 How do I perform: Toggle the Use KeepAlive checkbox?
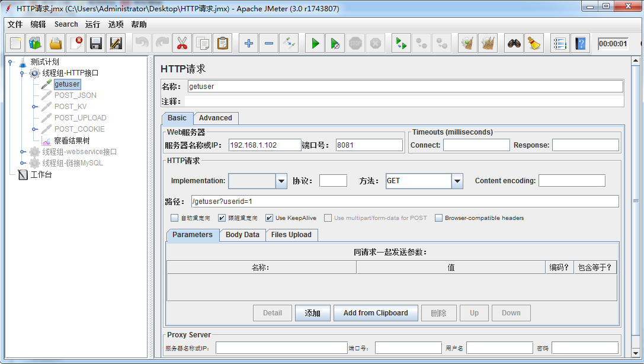[x=269, y=218]
